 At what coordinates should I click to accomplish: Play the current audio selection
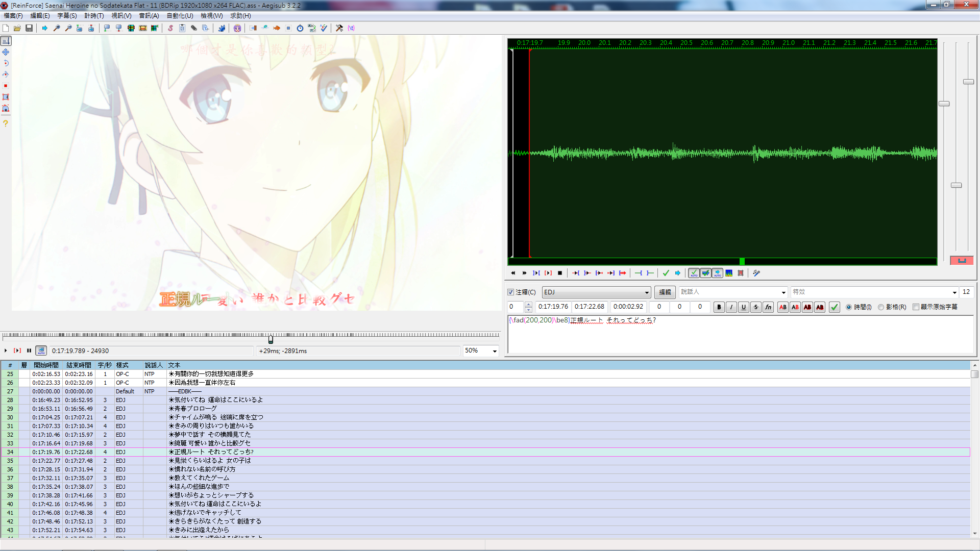548,273
